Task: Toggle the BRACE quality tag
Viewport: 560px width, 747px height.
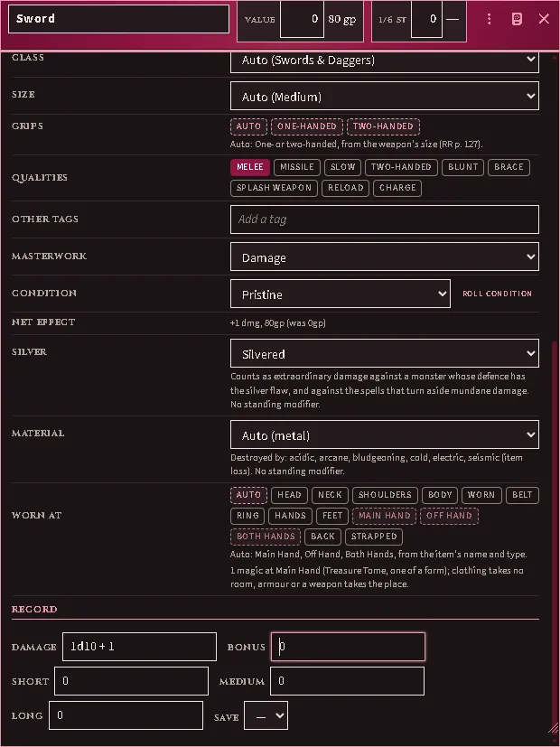Action: tap(509, 167)
